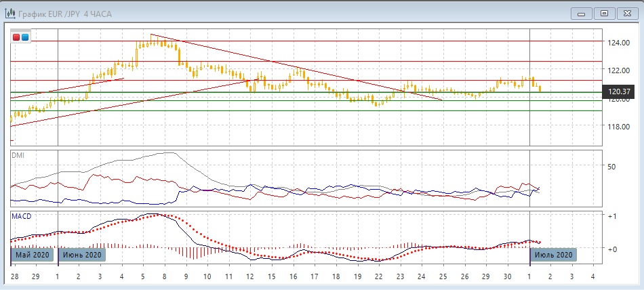Click the 124.00 price axis label
Screen dimensions: 644x290
pyautogui.click(x=620, y=43)
